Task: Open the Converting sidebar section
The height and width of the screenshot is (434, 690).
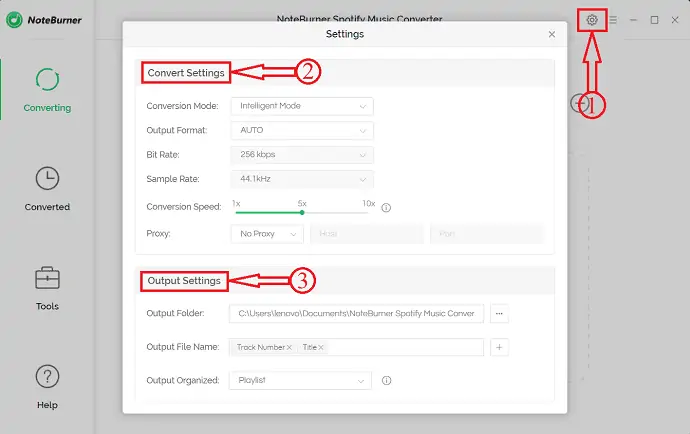Action: tap(47, 90)
